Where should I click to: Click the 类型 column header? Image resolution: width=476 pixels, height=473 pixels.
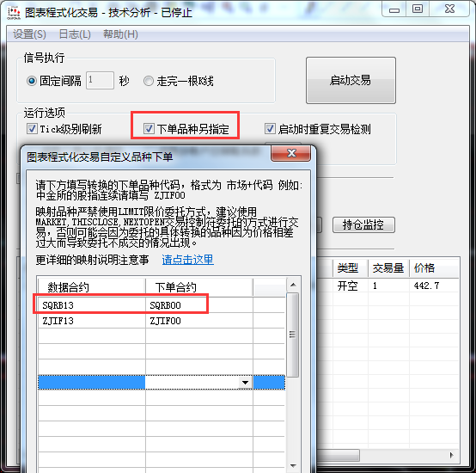(351, 268)
